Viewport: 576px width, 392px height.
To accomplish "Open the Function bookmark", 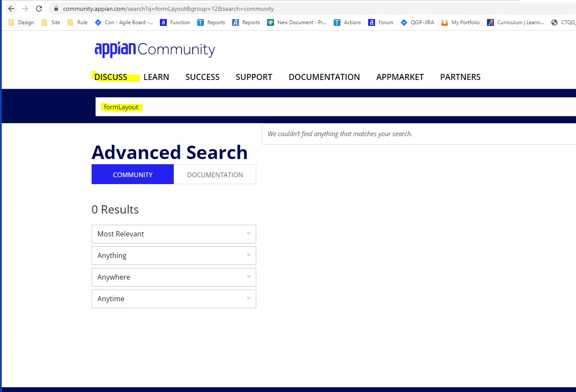I will click(x=175, y=22).
